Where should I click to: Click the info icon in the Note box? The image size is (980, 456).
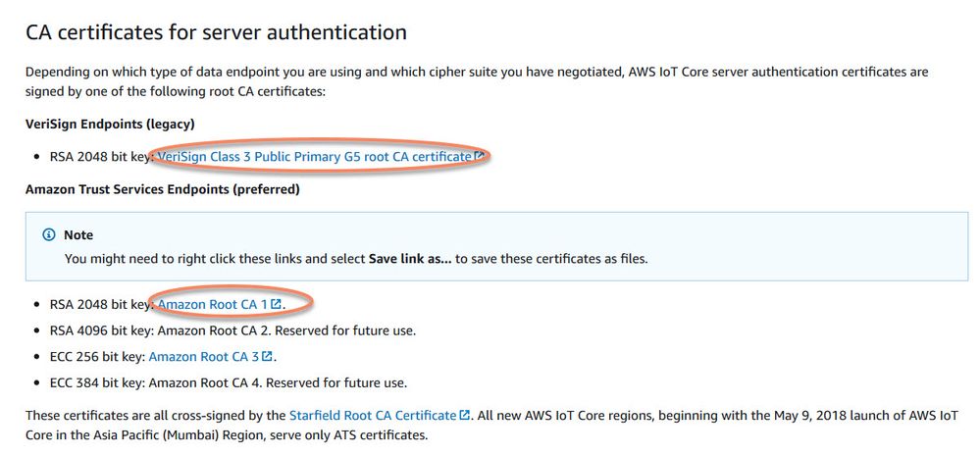[x=49, y=235]
